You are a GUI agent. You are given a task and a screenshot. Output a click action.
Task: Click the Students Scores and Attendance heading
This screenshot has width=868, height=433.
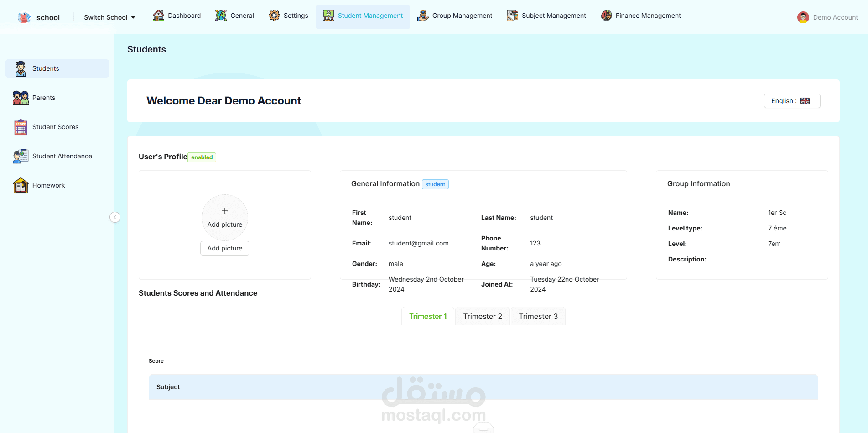point(198,293)
